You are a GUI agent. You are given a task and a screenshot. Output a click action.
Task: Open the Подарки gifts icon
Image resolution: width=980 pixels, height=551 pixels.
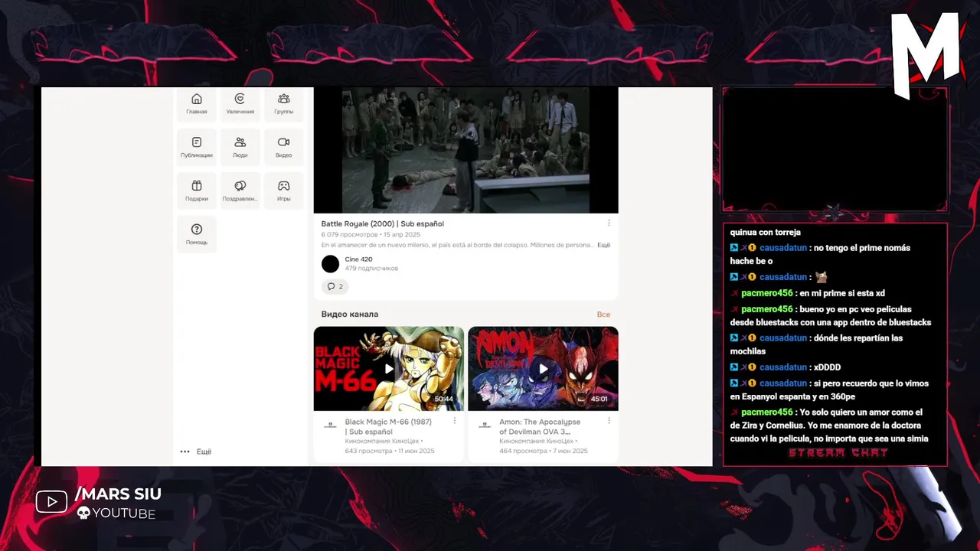click(197, 191)
